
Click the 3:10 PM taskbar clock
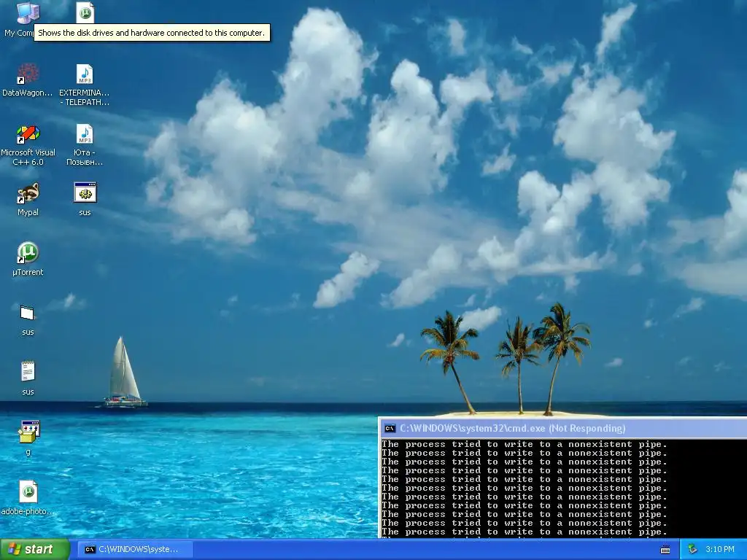(719, 549)
